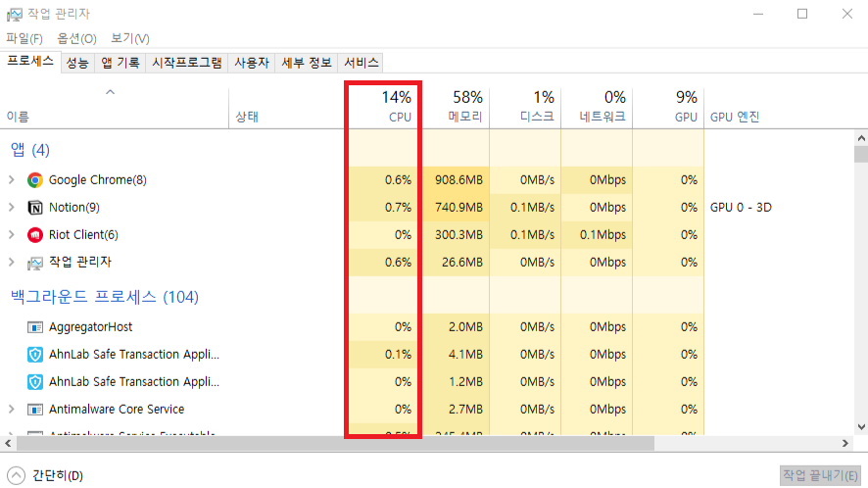Click the Google Chrome icon in the process list
This screenshot has width=868, height=488.
coord(35,180)
